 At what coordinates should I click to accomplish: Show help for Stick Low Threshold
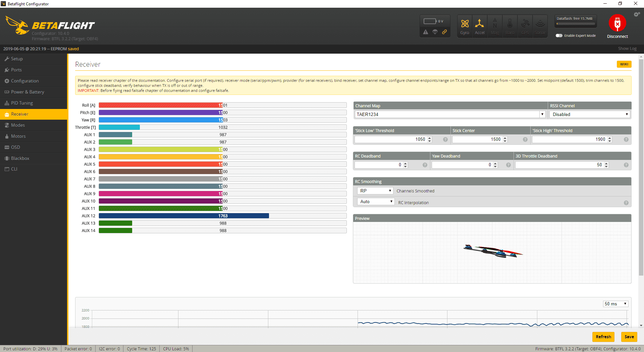point(445,139)
